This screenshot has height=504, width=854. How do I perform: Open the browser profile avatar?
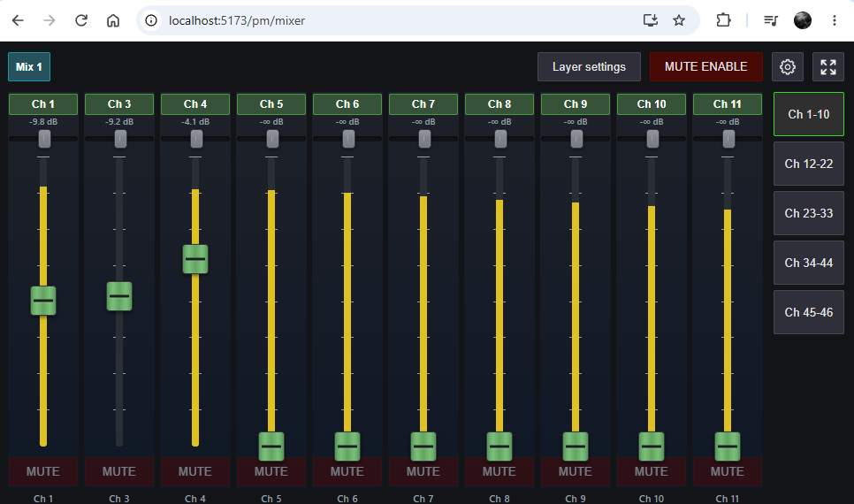point(802,20)
